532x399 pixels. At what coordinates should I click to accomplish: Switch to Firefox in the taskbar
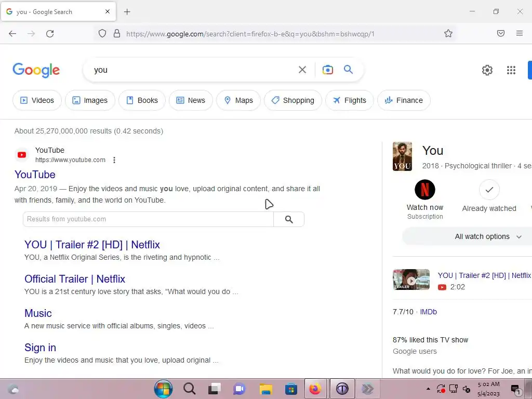[x=315, y=389]
